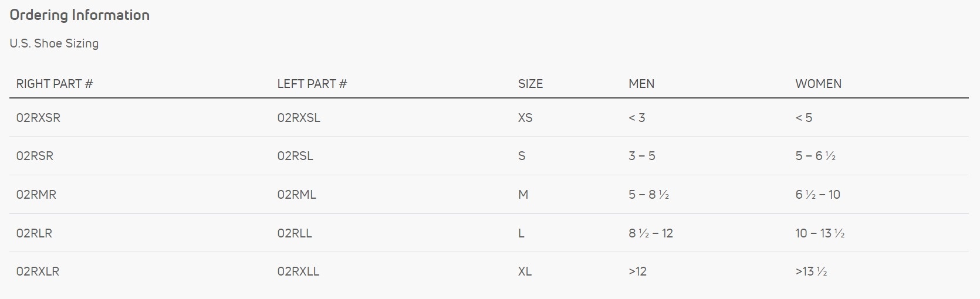
Task: Select right part number 02RMR
Action: click(x=36, y=195)
